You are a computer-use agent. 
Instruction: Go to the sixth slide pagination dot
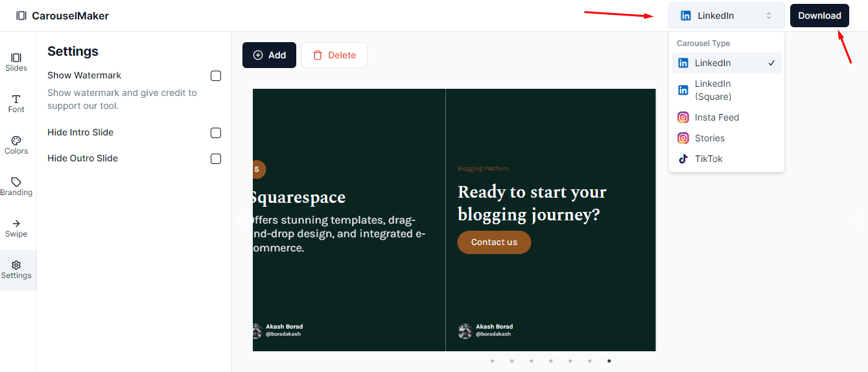point(590,361)
